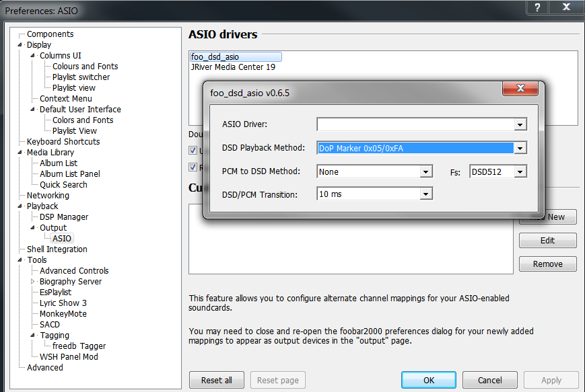Close the foo_dsd_asio v0.6.5 dialog
585x392 pixels.
tap(520, 88)
